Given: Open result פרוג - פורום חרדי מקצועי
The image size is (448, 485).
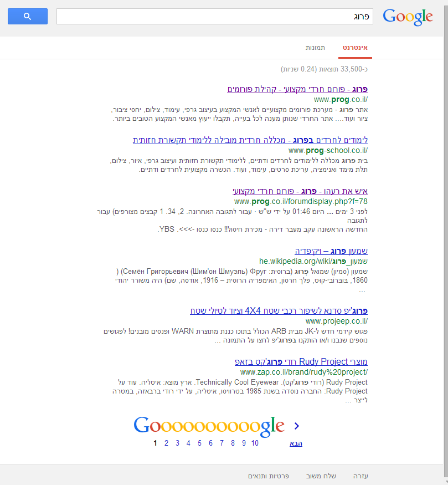Looking at the screenshot, I should 297,89.
